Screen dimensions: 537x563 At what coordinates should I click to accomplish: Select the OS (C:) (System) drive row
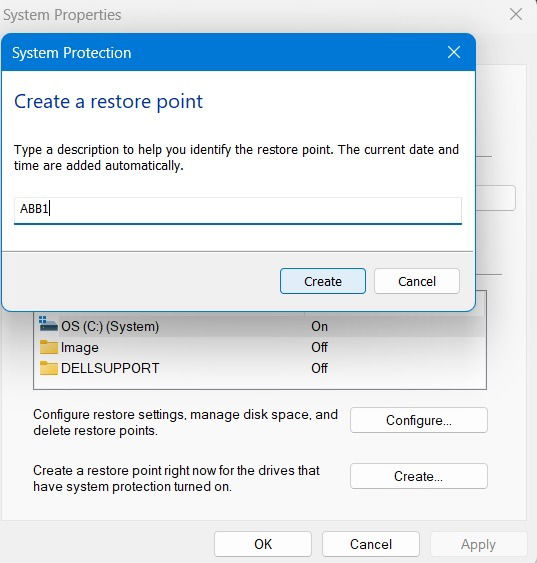pyautogui.click(x=260, y=326)
